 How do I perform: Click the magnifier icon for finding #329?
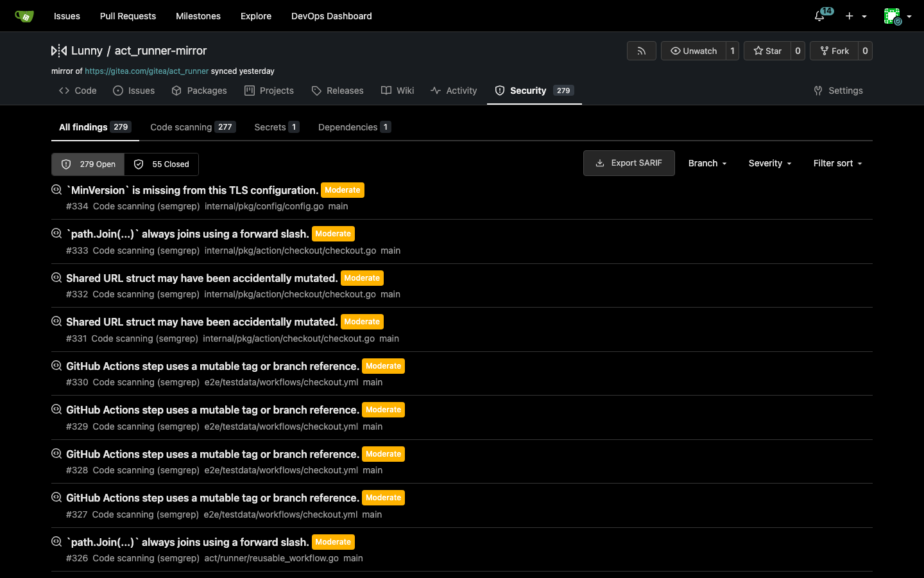point(56,409)
